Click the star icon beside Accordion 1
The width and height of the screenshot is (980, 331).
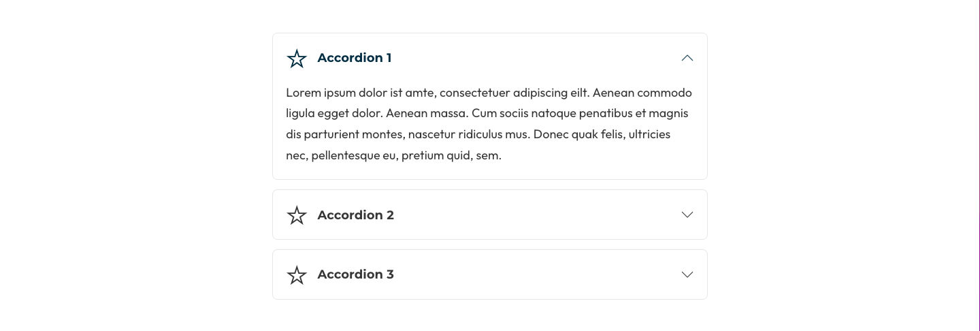point(297,59)
